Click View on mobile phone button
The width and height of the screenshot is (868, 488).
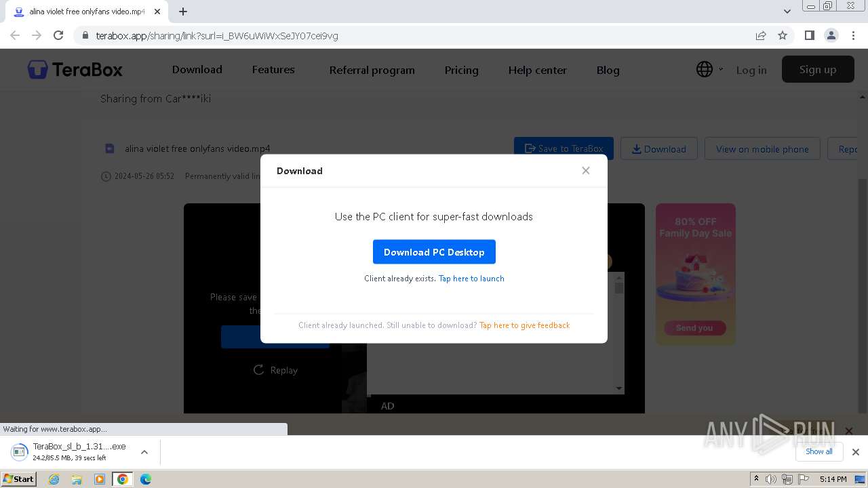tap(762, 148)
